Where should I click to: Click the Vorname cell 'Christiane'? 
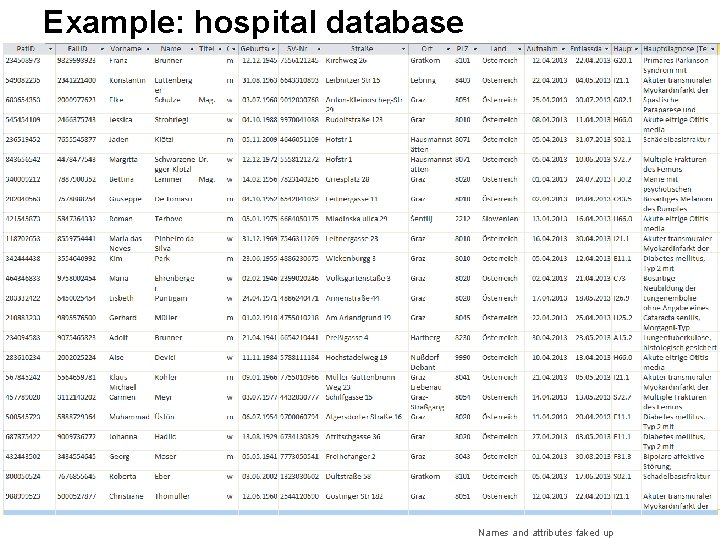(126, 496)
